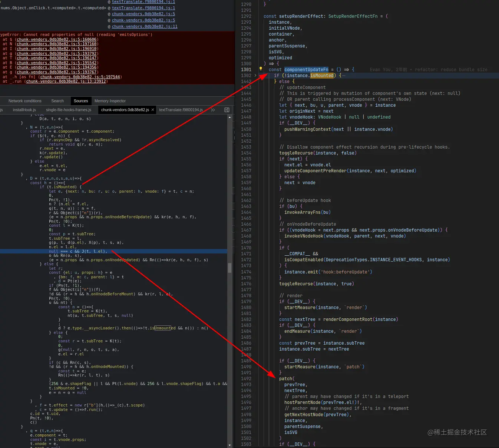
Task: Follow stack link chunk-vendors.0db38e82.js:13:23912
Action: click(x=66, y=82)
